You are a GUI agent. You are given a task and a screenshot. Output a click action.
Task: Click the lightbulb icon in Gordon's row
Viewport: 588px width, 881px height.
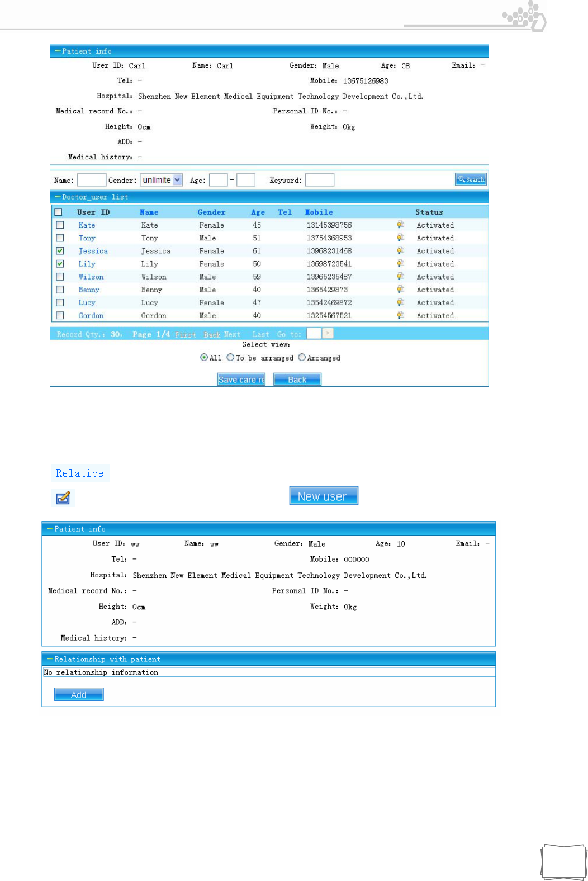coord(400,315)
